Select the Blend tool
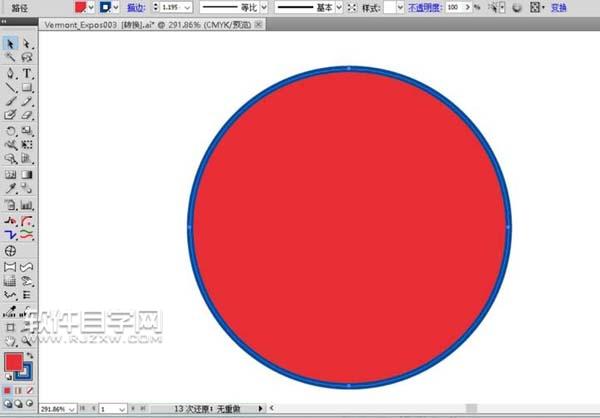This screenshot has height=418, width=600. tap(26, 188)
